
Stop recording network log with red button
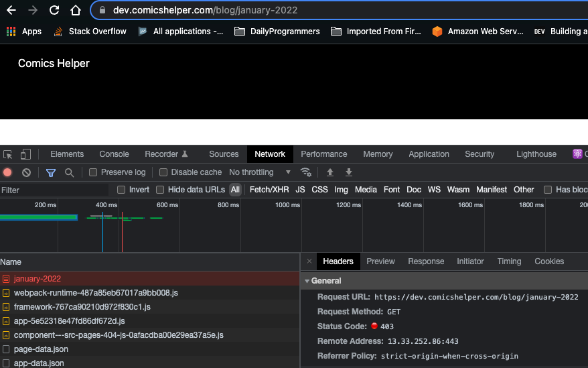(x=7, y=172)
